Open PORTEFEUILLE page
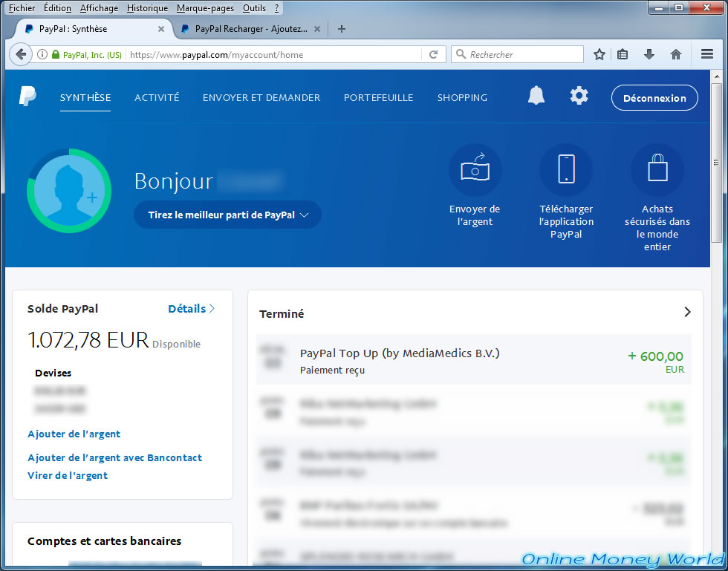Viewport: 728px width, 571px height. point(378,97)
